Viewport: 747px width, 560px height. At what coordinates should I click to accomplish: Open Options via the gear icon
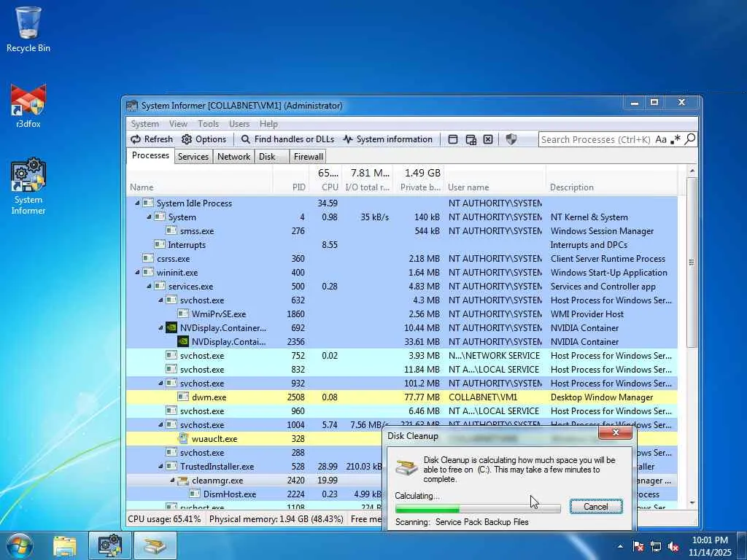(187, 139)
